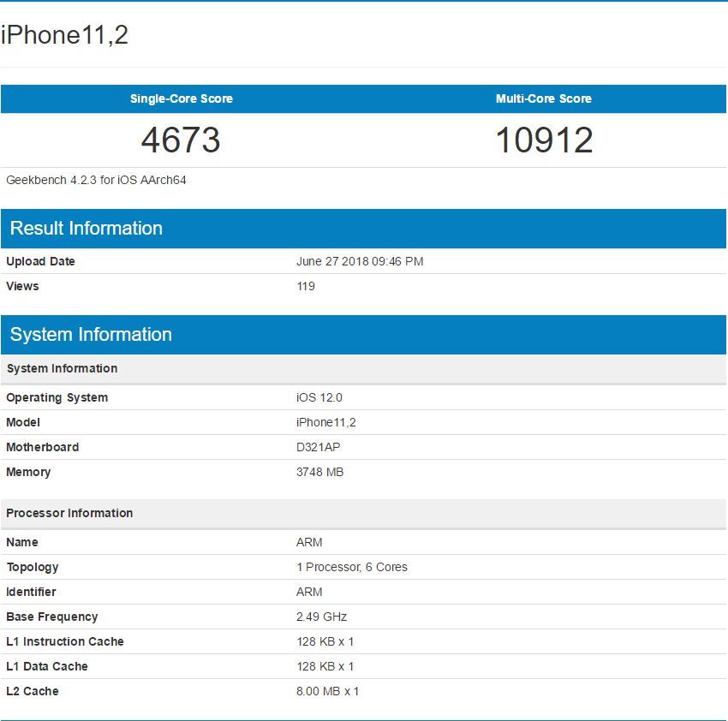Click the 8.00 MB x 1 value
Screen dimensions: 728x721
328,691
